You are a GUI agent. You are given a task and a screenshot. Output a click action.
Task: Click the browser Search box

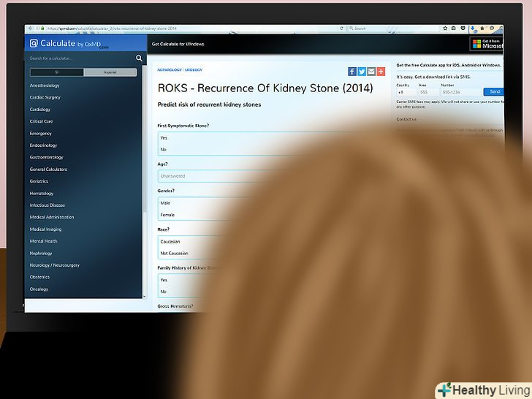[394, 28]
